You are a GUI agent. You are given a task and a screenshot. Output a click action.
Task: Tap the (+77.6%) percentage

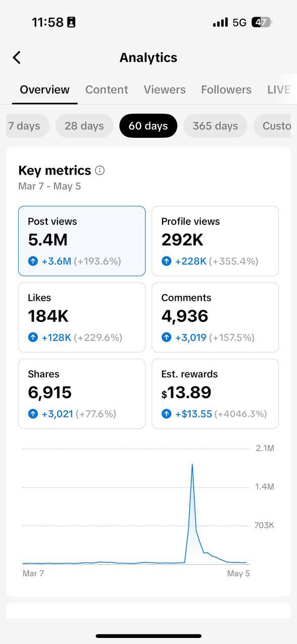coord(96,414)
